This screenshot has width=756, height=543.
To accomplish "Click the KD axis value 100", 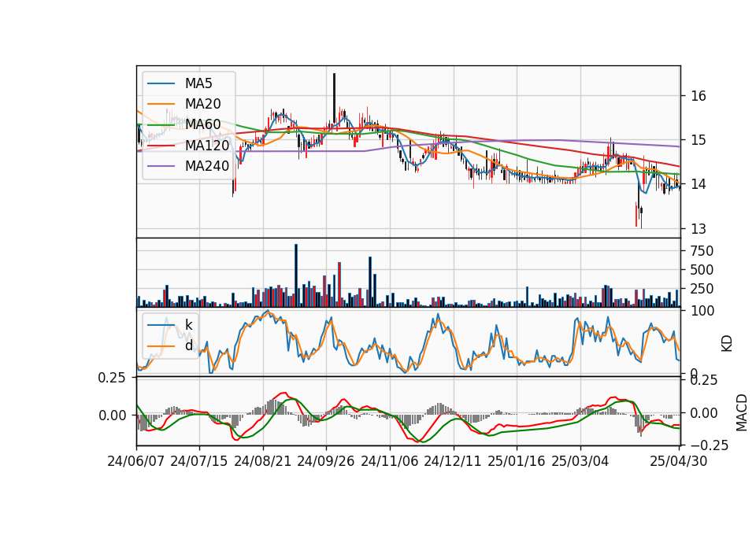I will click(x=702, y=311).
